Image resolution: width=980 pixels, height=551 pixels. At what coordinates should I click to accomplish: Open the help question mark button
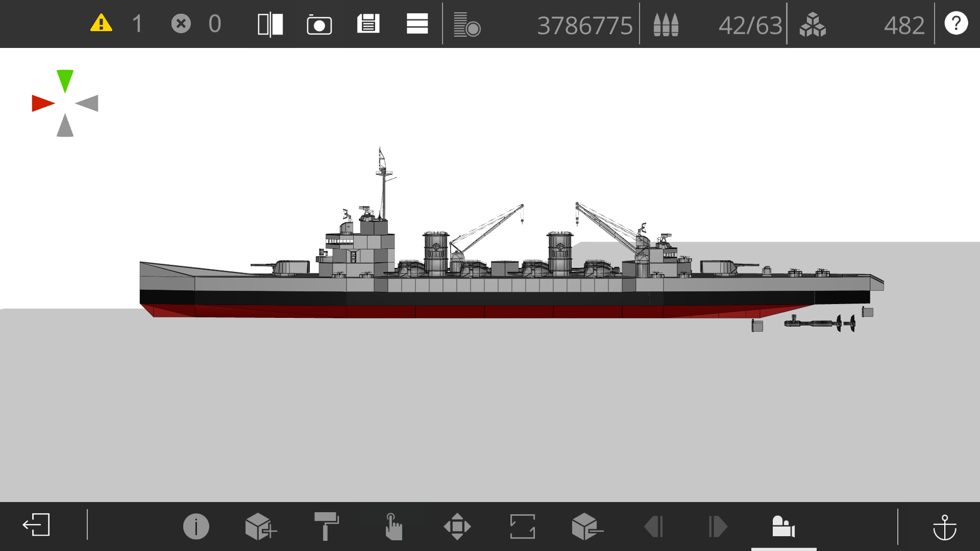pyautogui.click(x=955, y=23)
